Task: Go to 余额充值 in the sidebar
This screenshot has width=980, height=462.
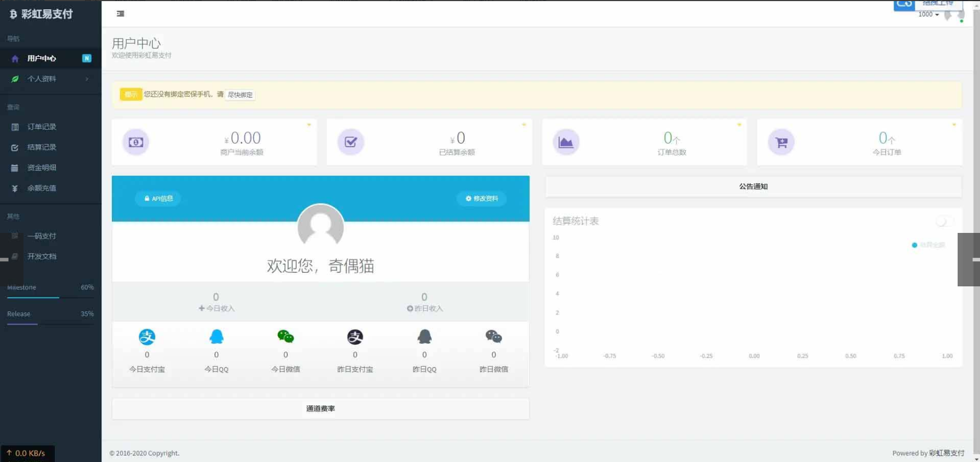Action: click(42, 188)
